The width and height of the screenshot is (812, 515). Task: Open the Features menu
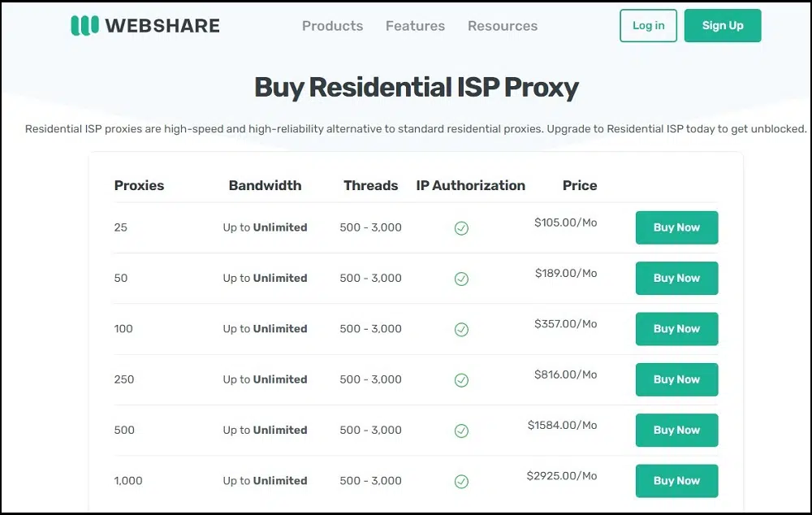click(415, 26)
